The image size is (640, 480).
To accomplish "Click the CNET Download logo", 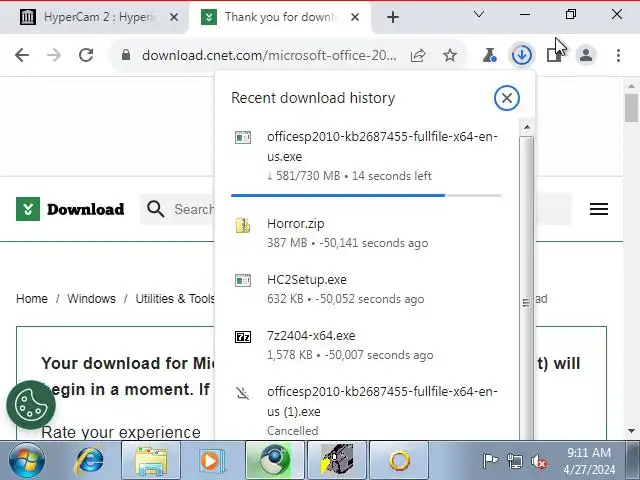I will [x=70, y=209].
